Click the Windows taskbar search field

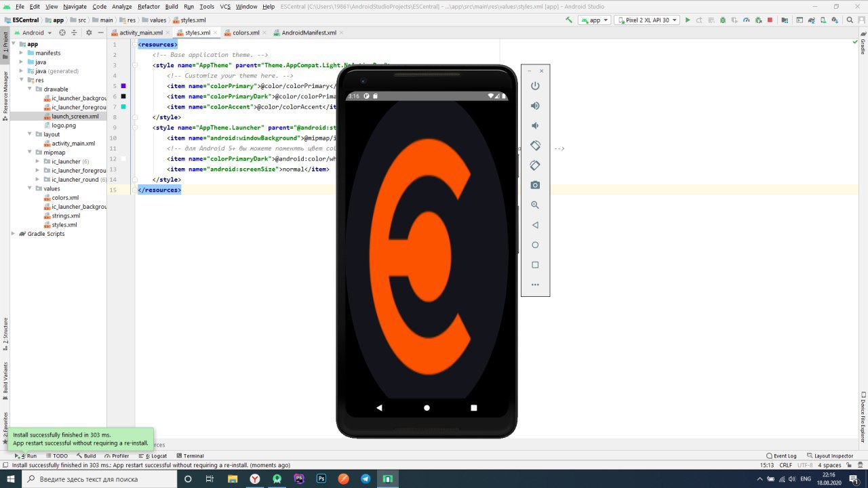pyautogui.click(x=99, y=479)
